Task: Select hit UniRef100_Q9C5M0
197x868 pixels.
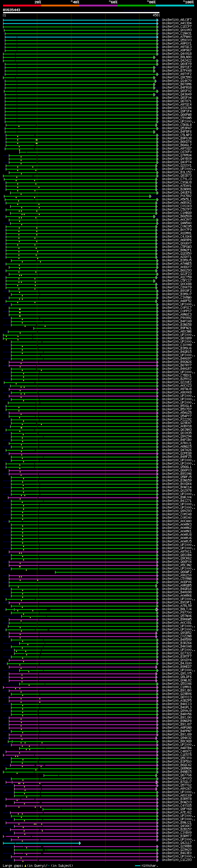Action: pyautogui.click(x=177, y=78)
